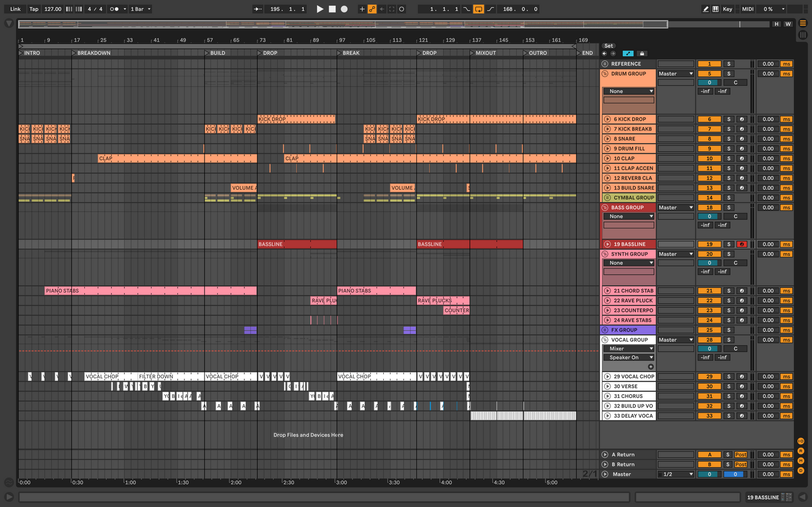Enable the Follow playback button

coord(257,9)
